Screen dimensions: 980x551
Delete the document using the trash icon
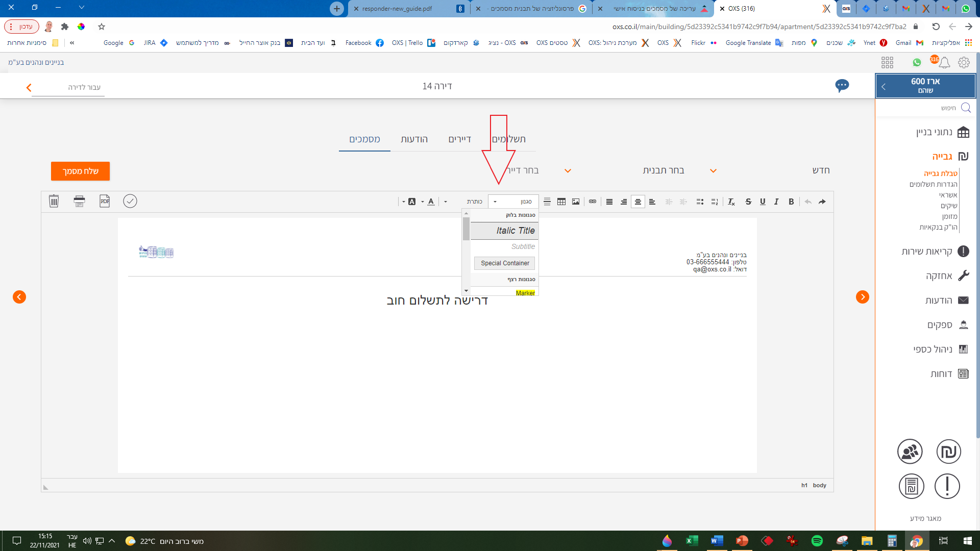54,201
